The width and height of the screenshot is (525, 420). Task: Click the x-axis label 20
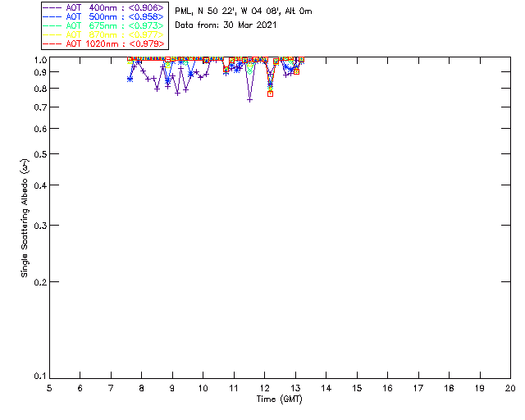coord(510,389)
